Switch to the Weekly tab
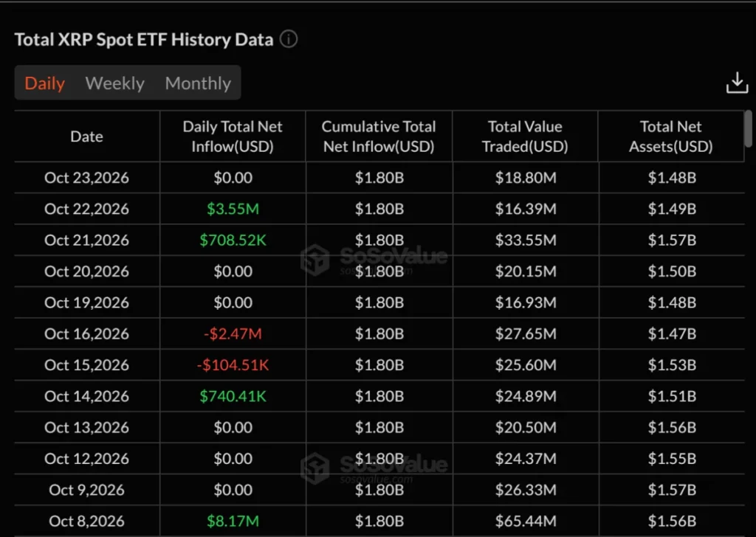 tap(114, 83)
